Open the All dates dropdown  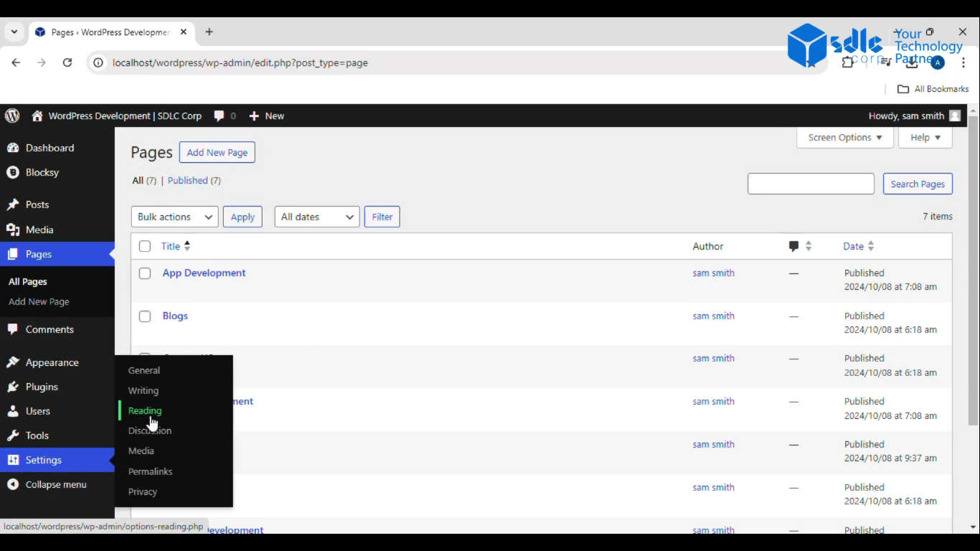point(317,217)
